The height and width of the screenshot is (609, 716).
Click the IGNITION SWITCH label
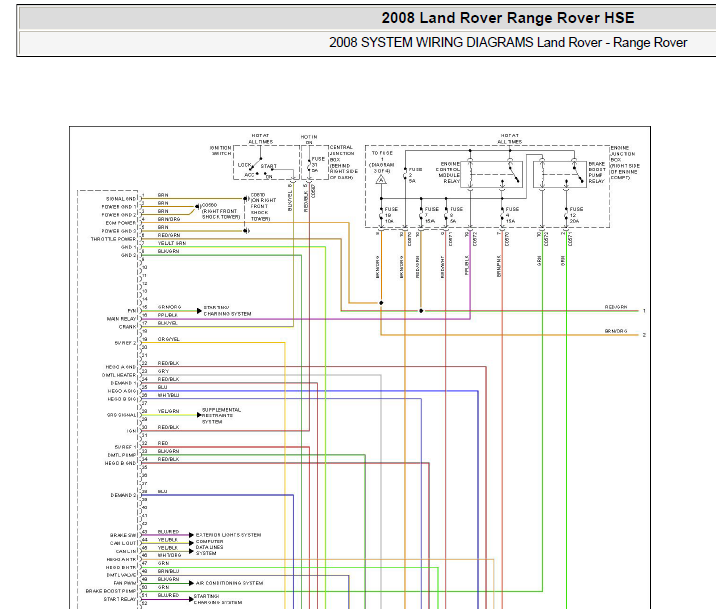[x=221, y=151]
